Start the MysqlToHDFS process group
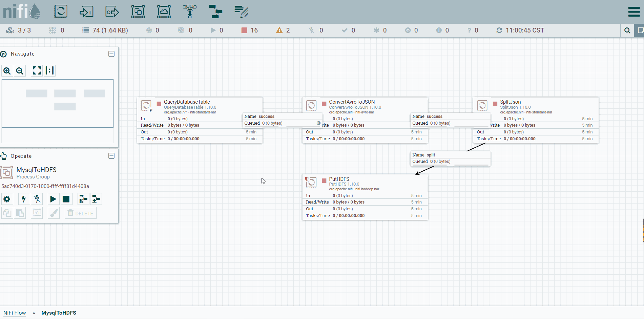The width and height of the screenshot is (644, 319). tap(53, 199)
